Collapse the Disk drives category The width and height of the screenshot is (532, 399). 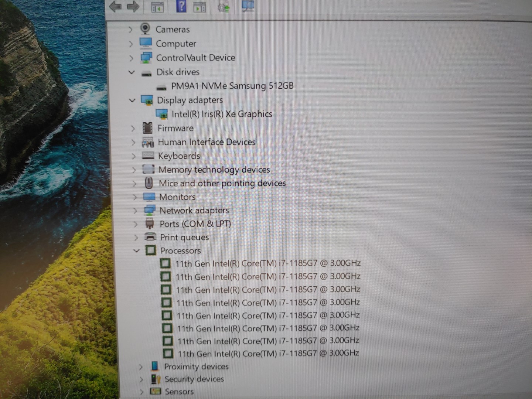pyautogui.click(x=132, y=72)
